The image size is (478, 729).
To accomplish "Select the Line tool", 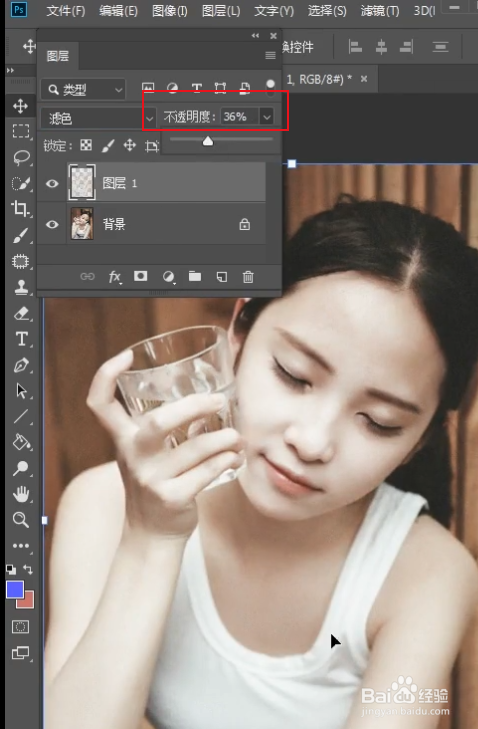I will pyautogui.click(x=21, y=417).
